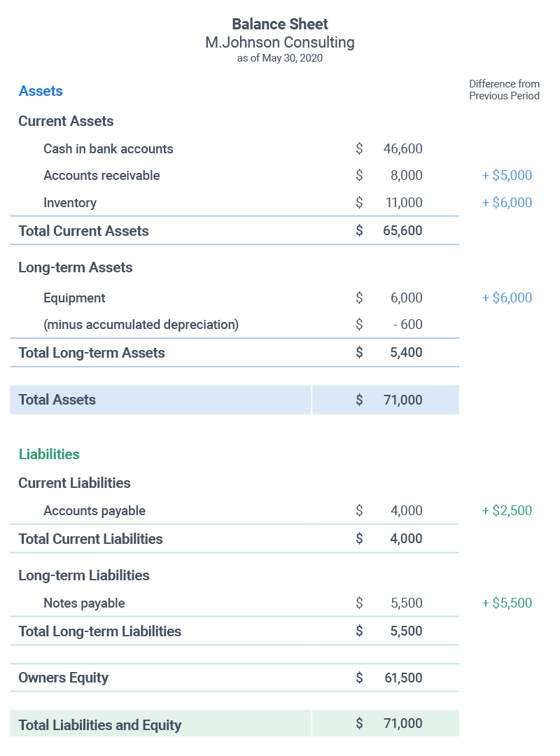Select the accumulated depreciation amount -600

pos(407,325)
